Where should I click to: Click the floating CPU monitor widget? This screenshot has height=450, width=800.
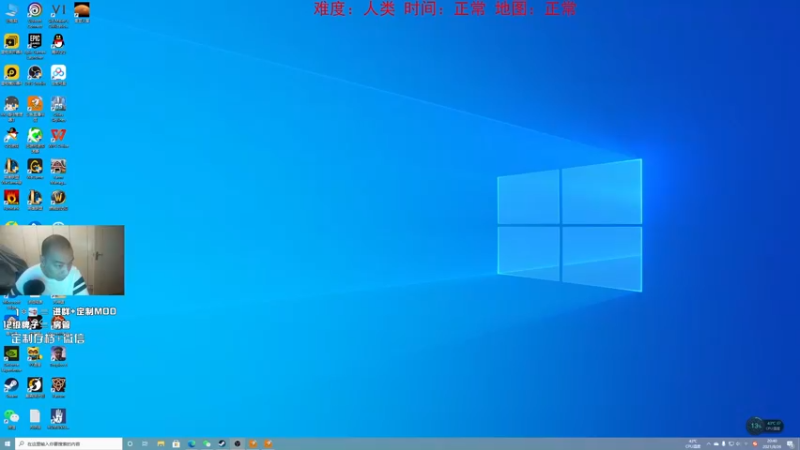click(764, 425)
